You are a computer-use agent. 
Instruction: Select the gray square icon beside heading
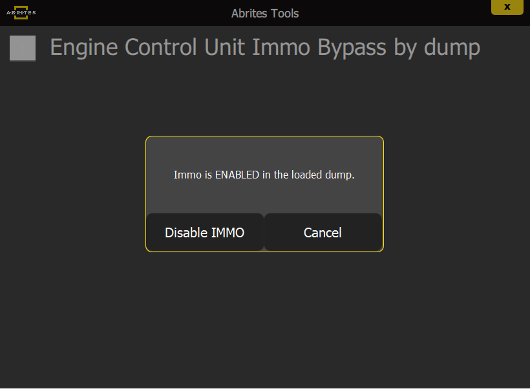23,48
